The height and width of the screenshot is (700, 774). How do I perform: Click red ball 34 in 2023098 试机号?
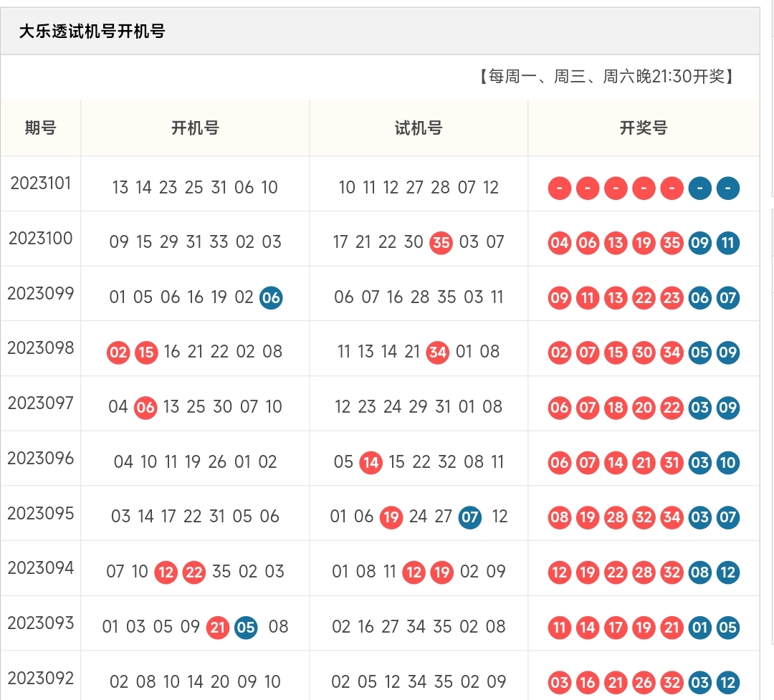pos(438,353)
